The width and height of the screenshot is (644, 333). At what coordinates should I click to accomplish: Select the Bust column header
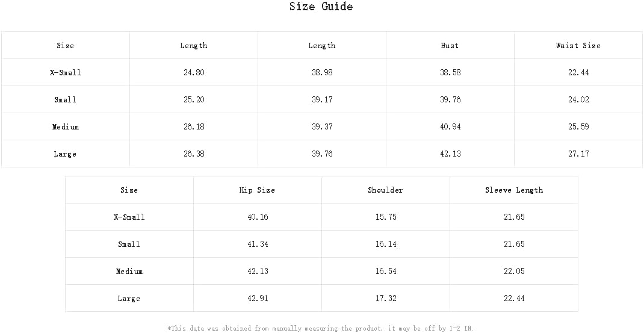[450, 45]
